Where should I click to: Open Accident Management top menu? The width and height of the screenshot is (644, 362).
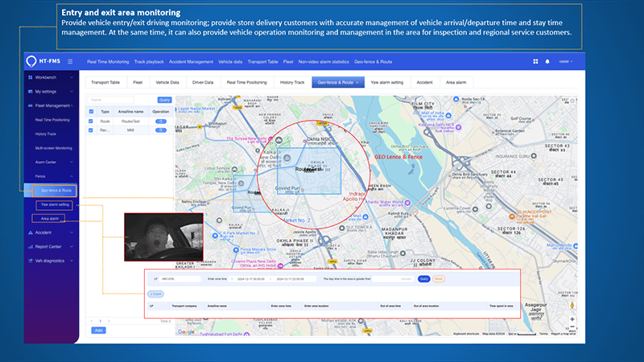point(191,62)
